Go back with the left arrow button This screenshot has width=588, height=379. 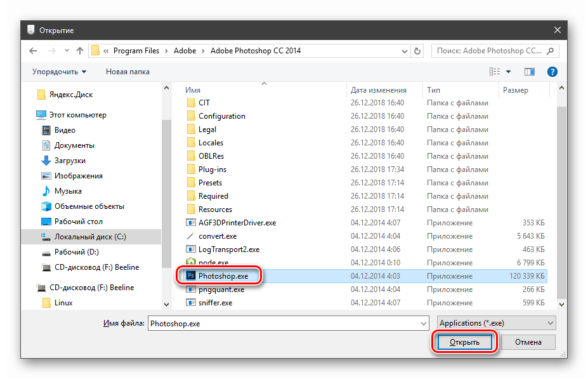[34, 51]
